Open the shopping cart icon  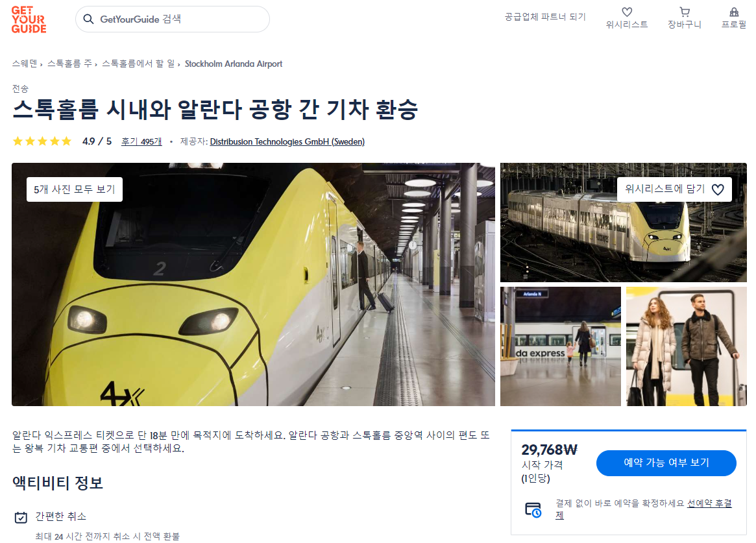(x=684, y=12)
